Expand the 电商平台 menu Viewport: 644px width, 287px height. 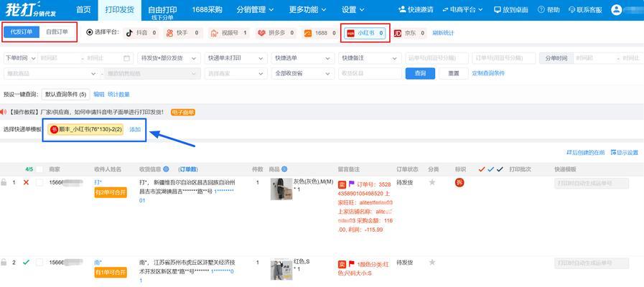(463, 10)
